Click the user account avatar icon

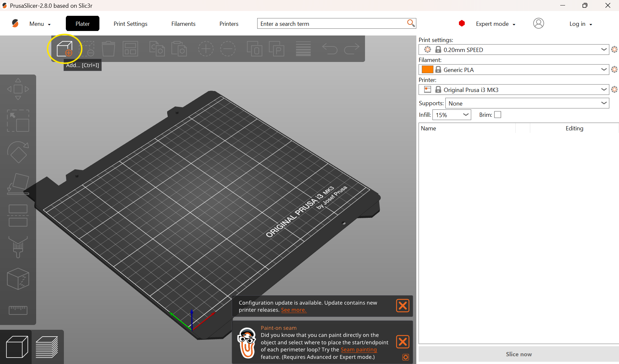(x=538, y=24)
